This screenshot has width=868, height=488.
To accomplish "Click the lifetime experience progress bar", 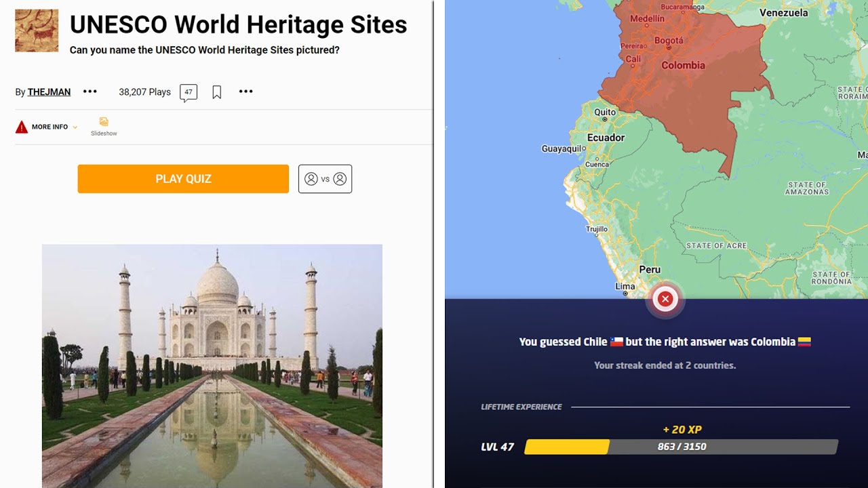I will click(681, 447).
